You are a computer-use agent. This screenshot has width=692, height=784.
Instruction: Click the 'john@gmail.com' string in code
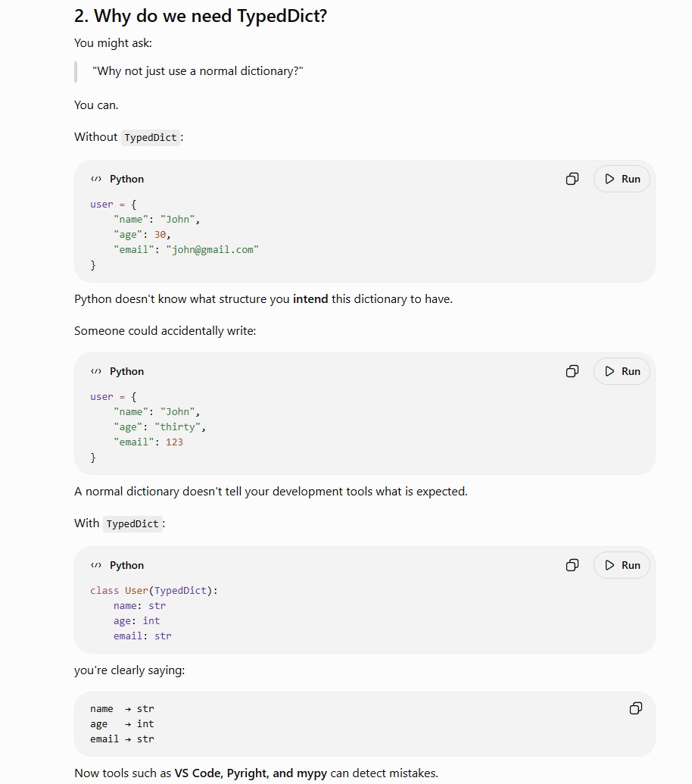(x=212, y=249)
